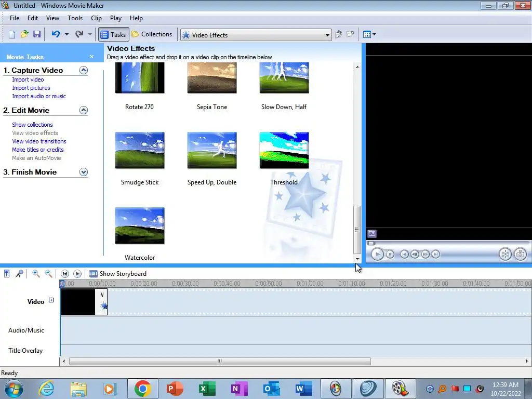Click the Play Timeline button
532x399 pixels.
[x=77, y=273]
